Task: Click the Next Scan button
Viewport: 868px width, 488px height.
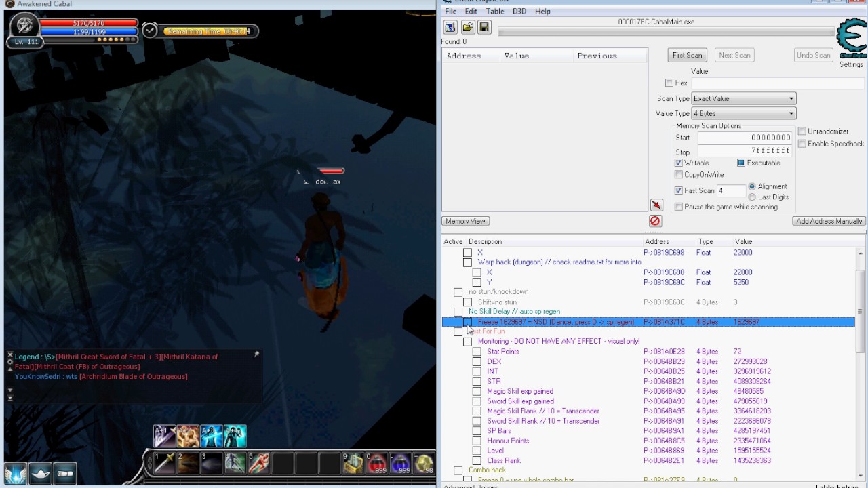Action: click(734, 55)
